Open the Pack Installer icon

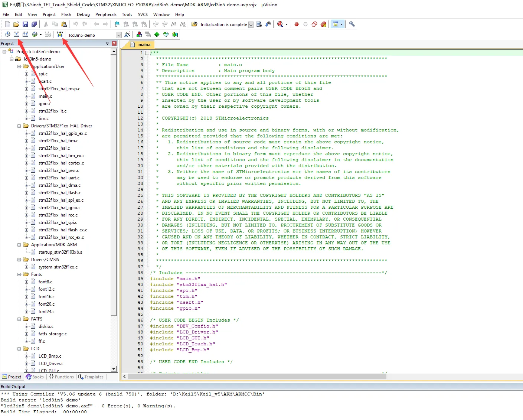click(175, 35)
